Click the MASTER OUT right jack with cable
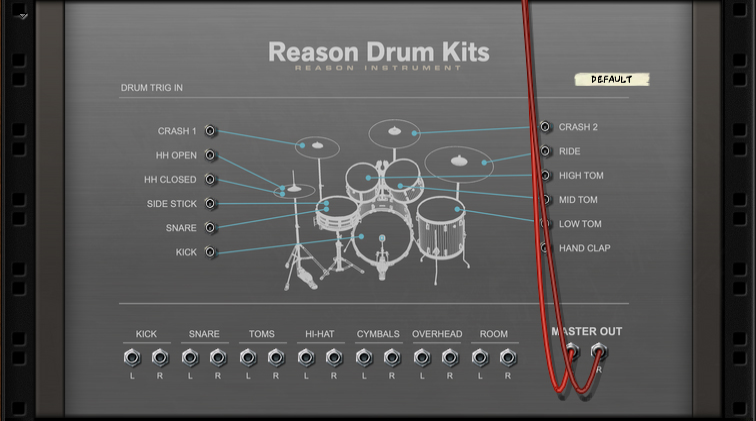756x421 pixels. (x=599, y=351)
